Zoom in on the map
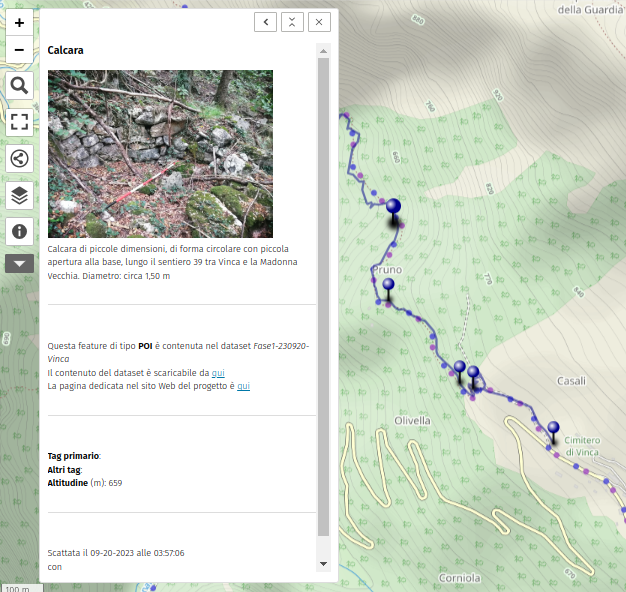This screenshot has width=626, height=592. (19, 22)
